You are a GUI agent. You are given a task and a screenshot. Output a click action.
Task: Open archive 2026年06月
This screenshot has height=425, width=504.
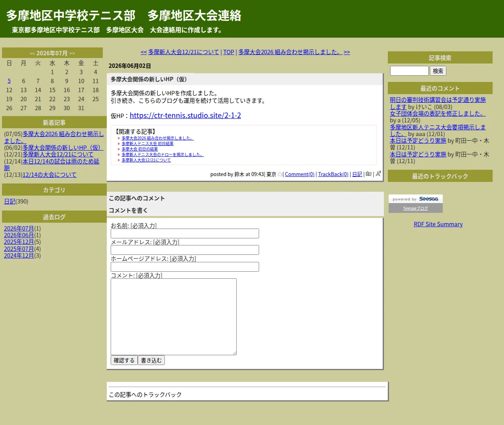tap(19, 235)
